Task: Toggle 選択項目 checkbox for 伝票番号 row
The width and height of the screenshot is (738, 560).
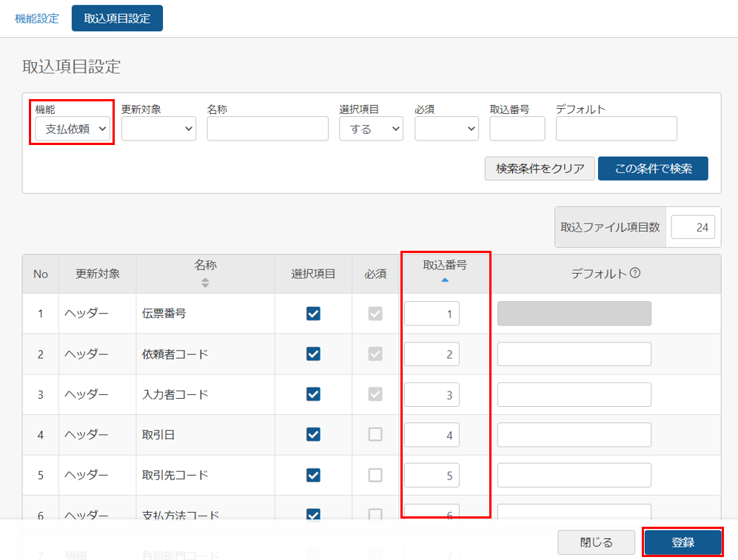Action: pos(313,314)
